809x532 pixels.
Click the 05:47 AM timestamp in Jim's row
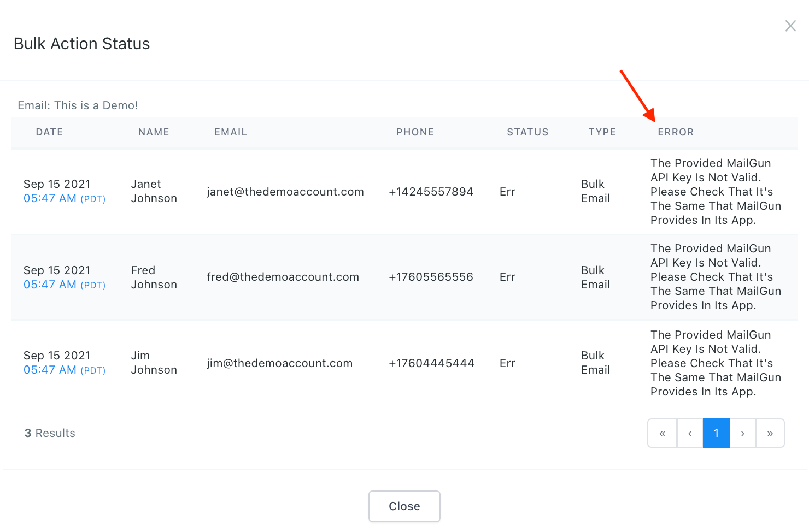pos(50,370)
